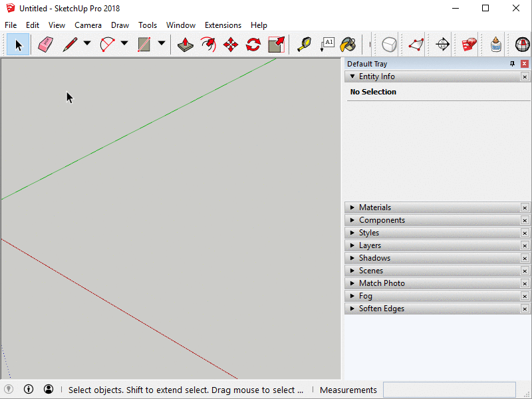Choose the Move tool
Viewport: 532px width, 399px height.
[x=231, y=45]
